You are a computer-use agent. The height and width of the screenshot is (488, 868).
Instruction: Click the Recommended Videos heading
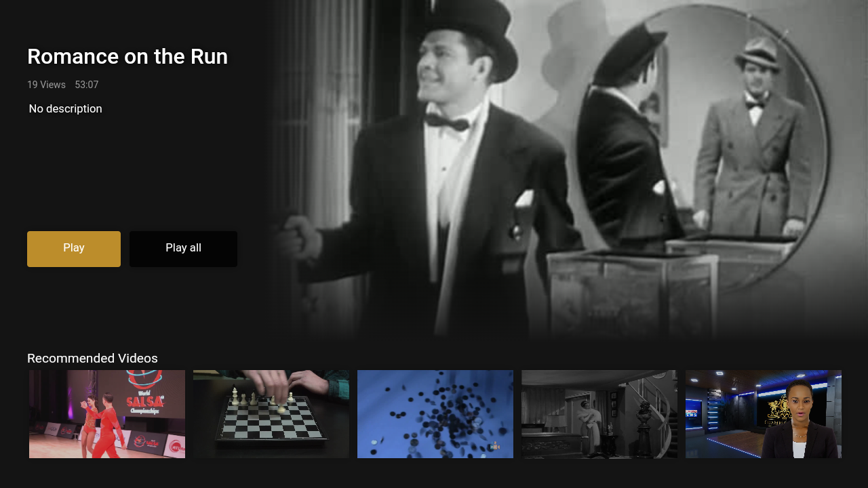click(92, 359)
